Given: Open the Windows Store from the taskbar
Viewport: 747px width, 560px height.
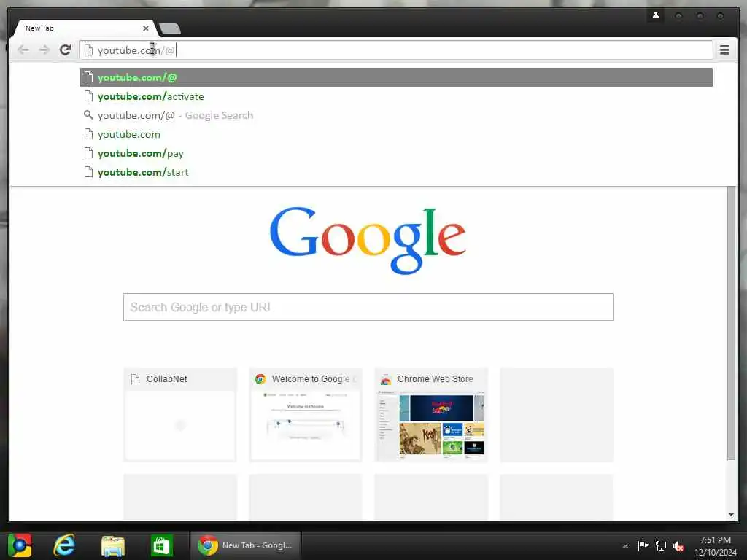Looking at the screenshot, I should click(161, 545).
